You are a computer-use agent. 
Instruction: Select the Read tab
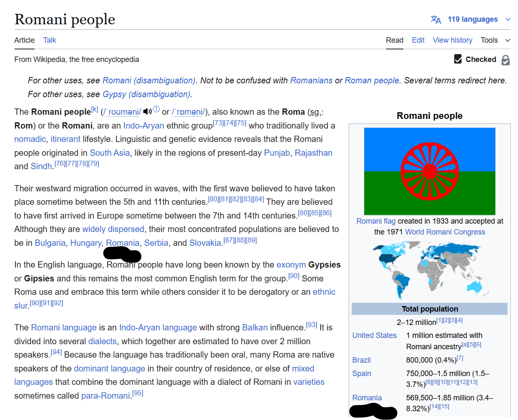394,40
